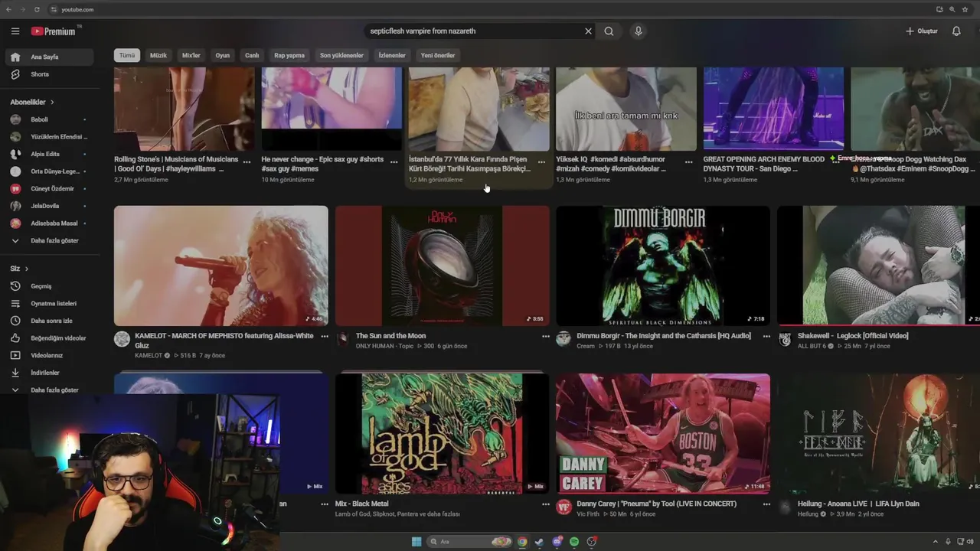Select Son yüklenenler chip
Screen dimensions: 980x551
(x=341, y=55)
